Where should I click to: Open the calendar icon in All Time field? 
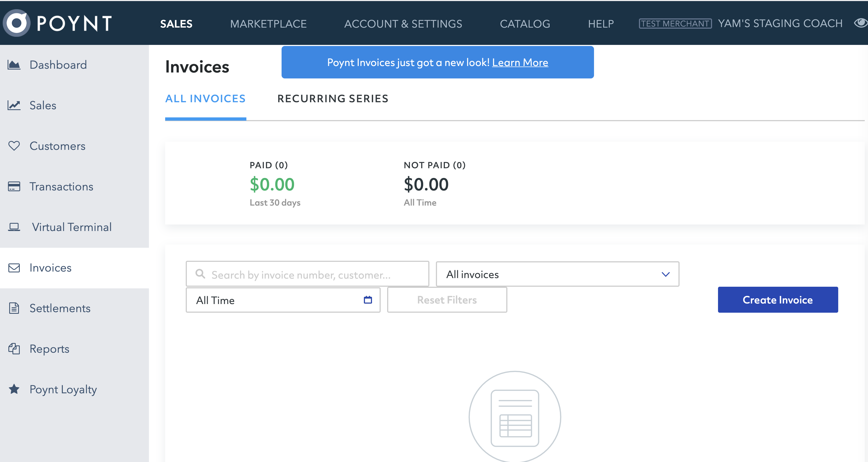tap(368, 300)
